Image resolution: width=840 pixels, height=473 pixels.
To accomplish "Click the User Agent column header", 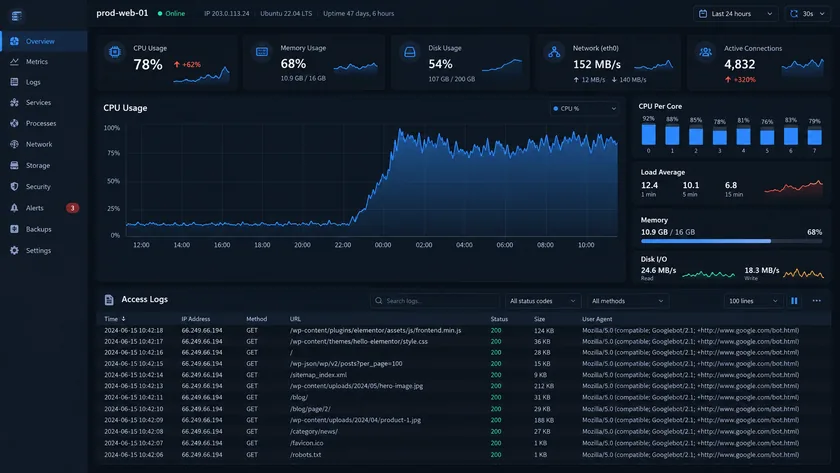I will 597,319.
